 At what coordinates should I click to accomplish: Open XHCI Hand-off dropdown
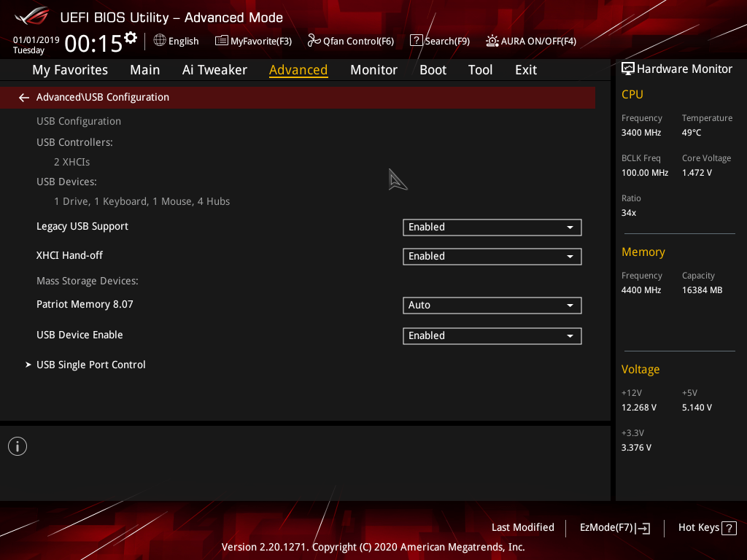coord(492,256)
